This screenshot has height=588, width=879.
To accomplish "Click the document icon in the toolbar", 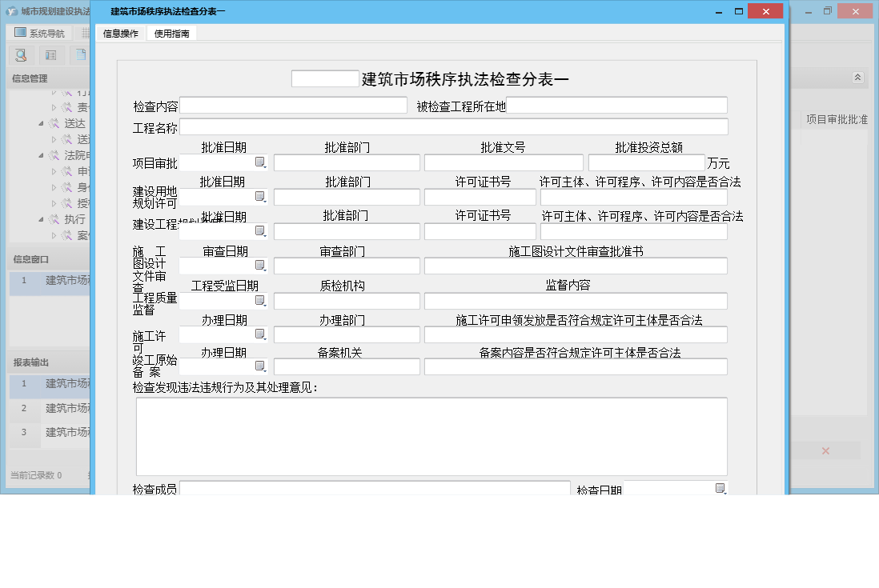I will point(79,55).
